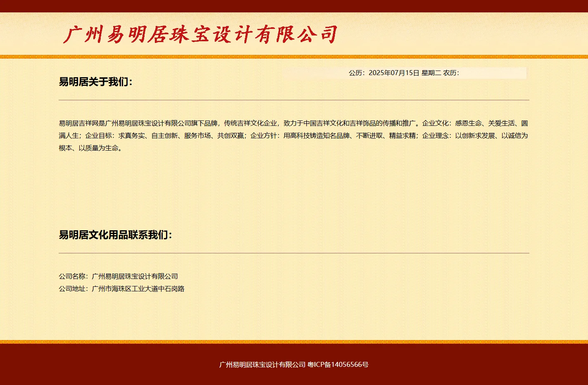Click the paragraph line starting 满人生；企业目标
The height and width of the screenshot is (385, 588).
(293, 135)
